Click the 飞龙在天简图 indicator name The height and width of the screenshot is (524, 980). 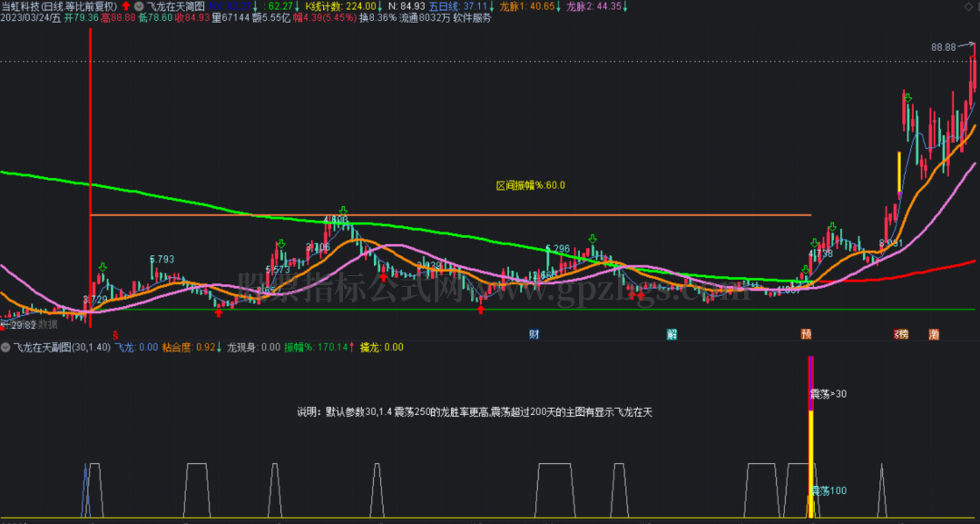click(175, 6)
